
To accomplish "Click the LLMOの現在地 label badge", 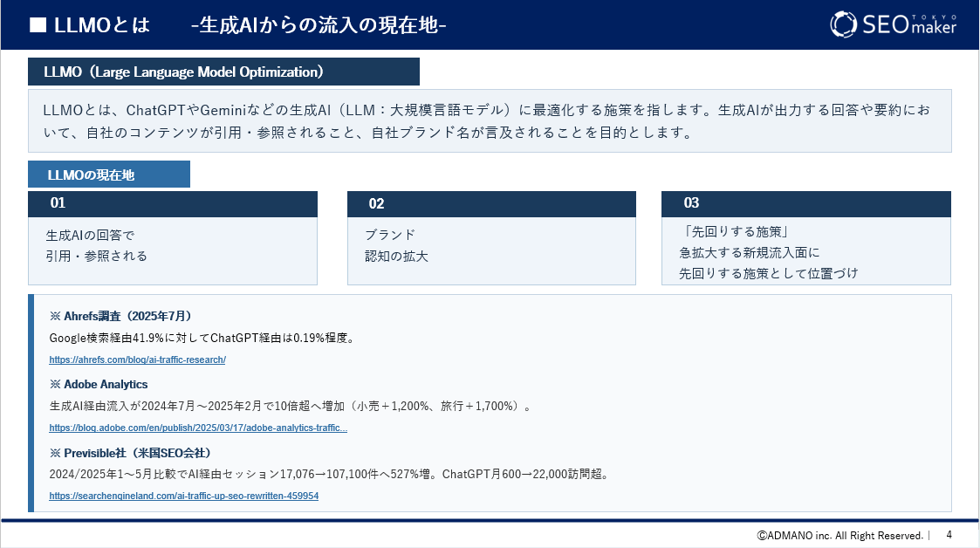I will [x=108, y=174].
